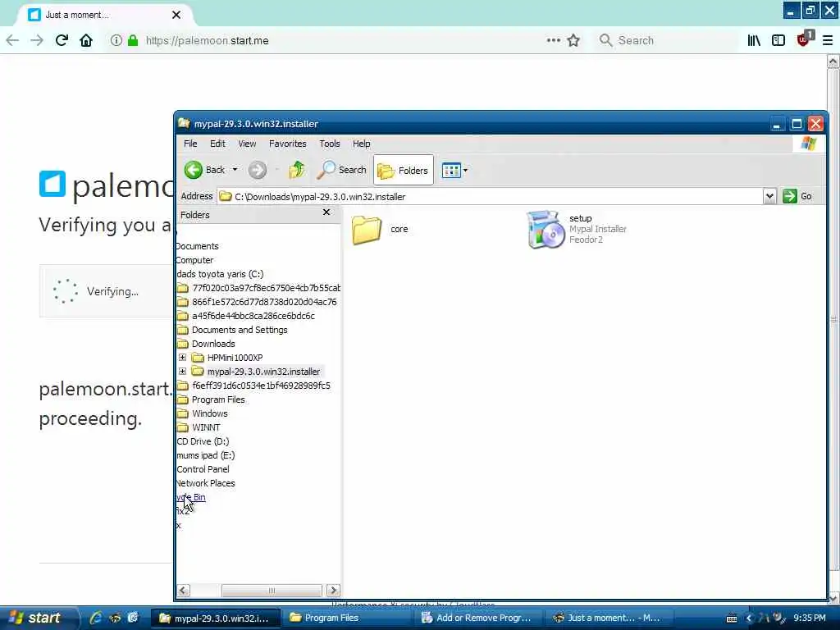
Task: Switch to Program Files taskbar window
Action: [348, 618]
